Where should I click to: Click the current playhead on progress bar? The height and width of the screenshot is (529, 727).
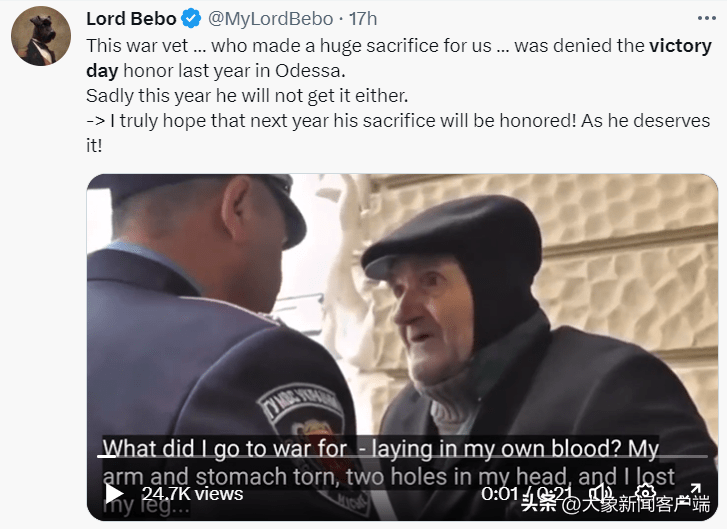pyautogui.click(x=107, y=456)
